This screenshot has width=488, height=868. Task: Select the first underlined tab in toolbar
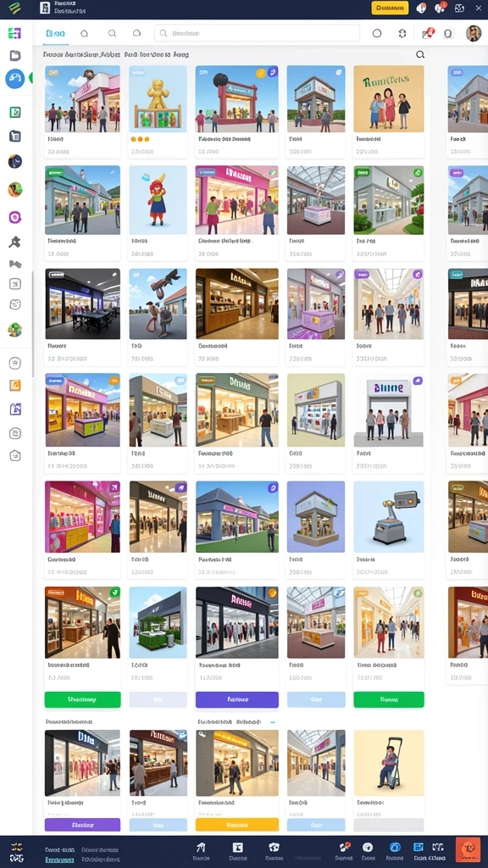click(x=56, y=33)
